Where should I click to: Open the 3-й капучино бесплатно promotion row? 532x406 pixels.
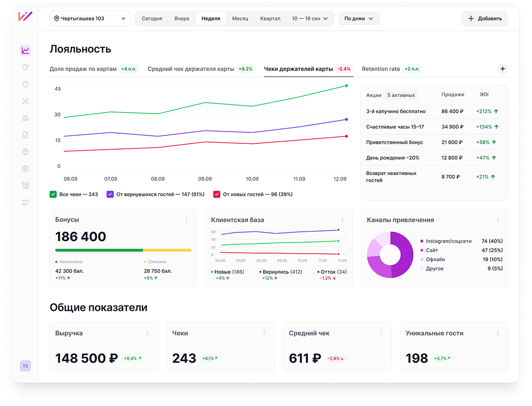click(x=434, y=111)
